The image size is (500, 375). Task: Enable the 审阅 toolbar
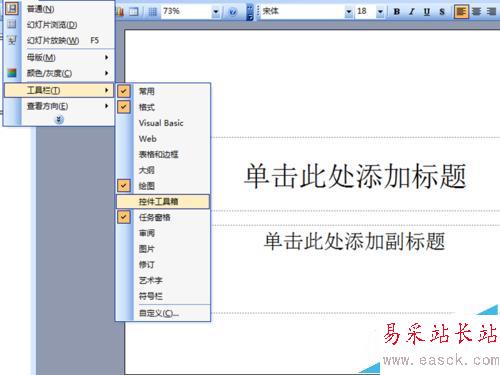coord(163,233)
